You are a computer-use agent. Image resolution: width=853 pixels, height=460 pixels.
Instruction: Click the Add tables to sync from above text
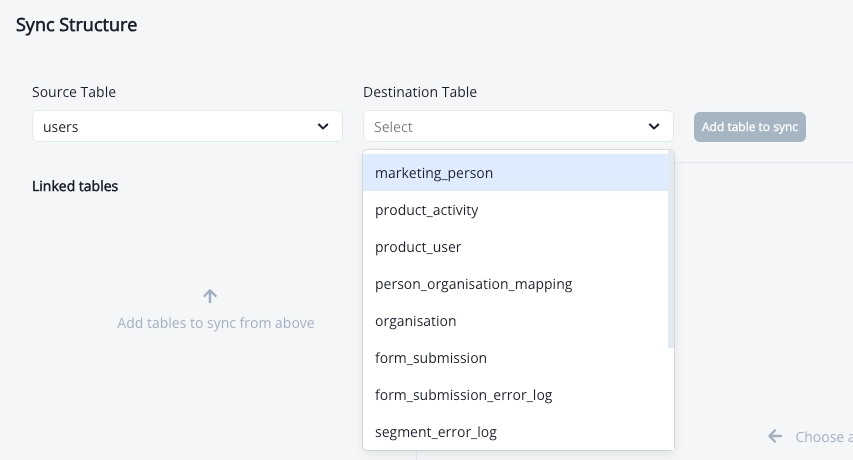(215, 323)
